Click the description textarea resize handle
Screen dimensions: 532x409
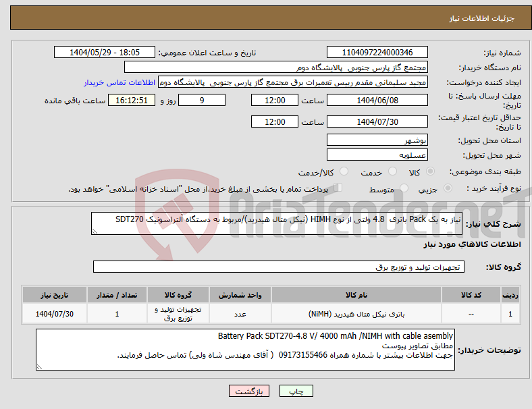(x=95, y=231)
